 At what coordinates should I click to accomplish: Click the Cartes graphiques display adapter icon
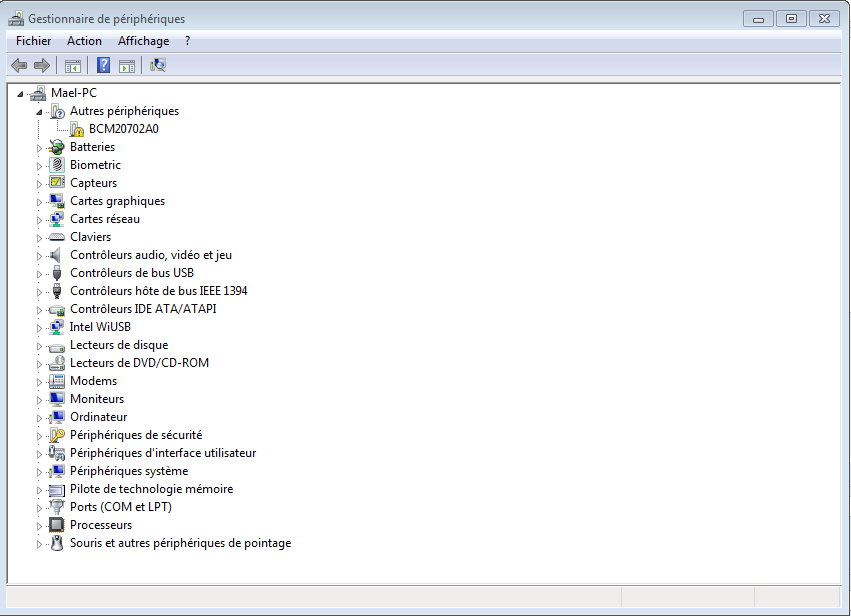55,200
